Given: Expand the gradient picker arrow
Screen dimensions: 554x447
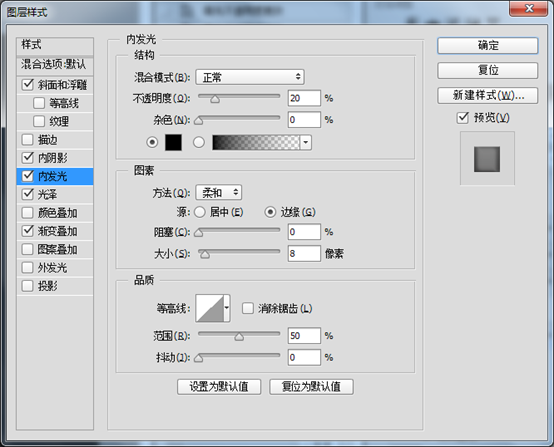Looking at the screenshot, I should point(306,143).
